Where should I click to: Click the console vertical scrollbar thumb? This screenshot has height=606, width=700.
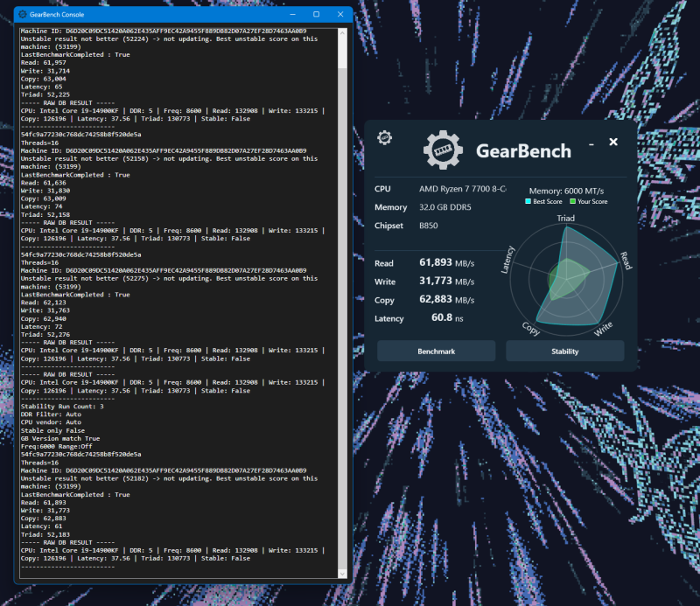point(342,53)
